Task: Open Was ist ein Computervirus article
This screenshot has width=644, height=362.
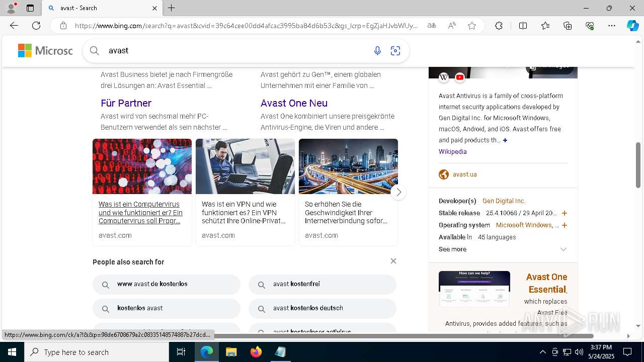Action: [x=141, y=213]
